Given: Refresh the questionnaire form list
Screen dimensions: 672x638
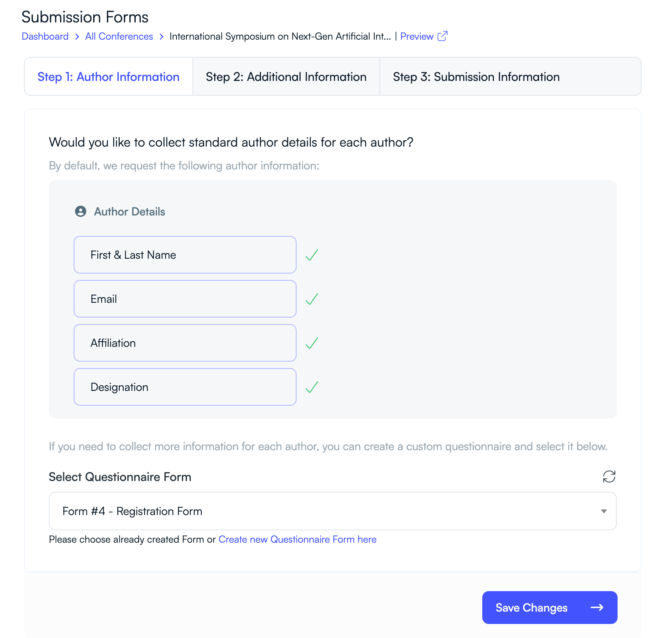Looking at the screenshot, I should point(609,477).
